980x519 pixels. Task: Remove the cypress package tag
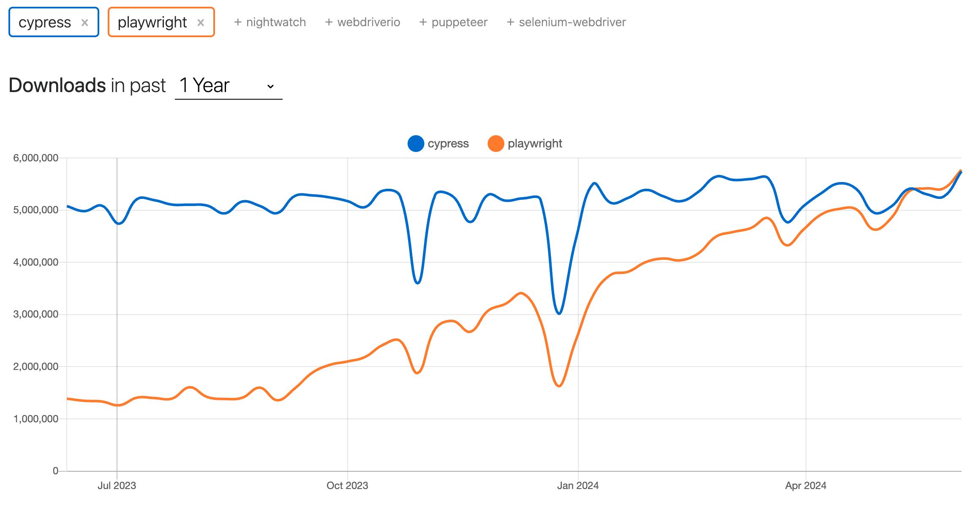point(84,23)
